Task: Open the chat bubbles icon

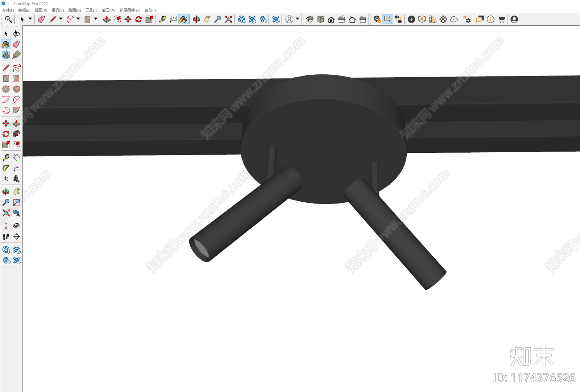Action: pos(480,19)
